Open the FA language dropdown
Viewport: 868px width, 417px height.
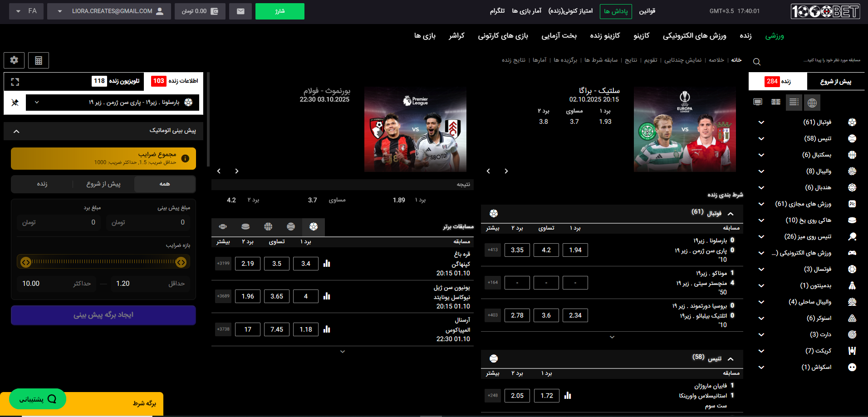pyautogui.click(x=26, y=11)
